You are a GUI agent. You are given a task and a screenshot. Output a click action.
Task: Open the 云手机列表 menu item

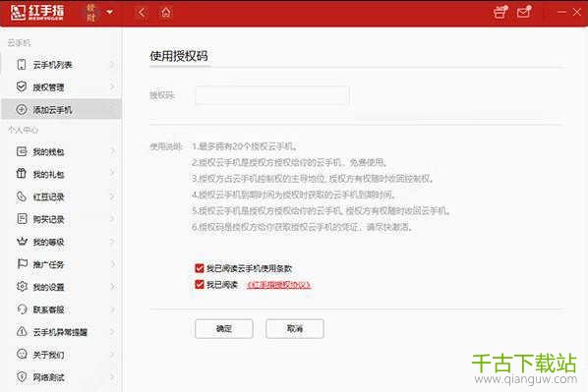(62, 65)
